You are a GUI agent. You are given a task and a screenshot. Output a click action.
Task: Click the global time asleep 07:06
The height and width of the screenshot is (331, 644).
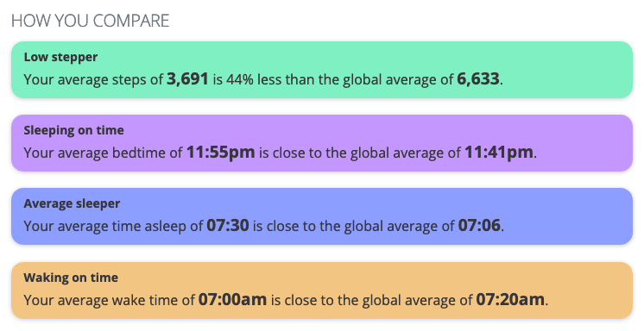coord(479,226)
